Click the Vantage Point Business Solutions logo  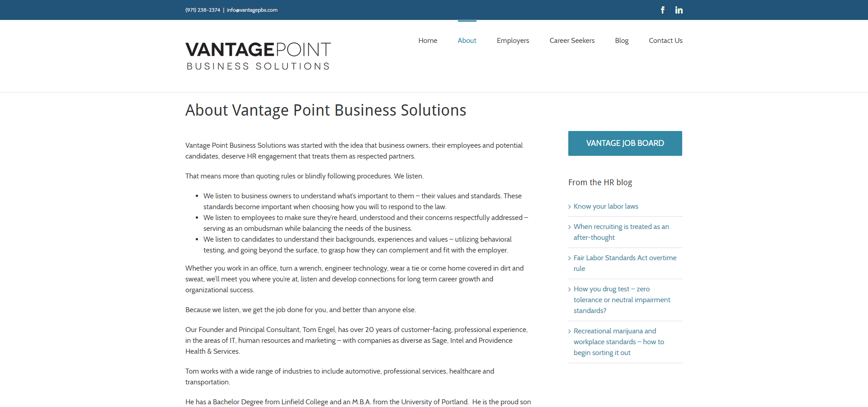pyautogui.click(x=258, y=56)
